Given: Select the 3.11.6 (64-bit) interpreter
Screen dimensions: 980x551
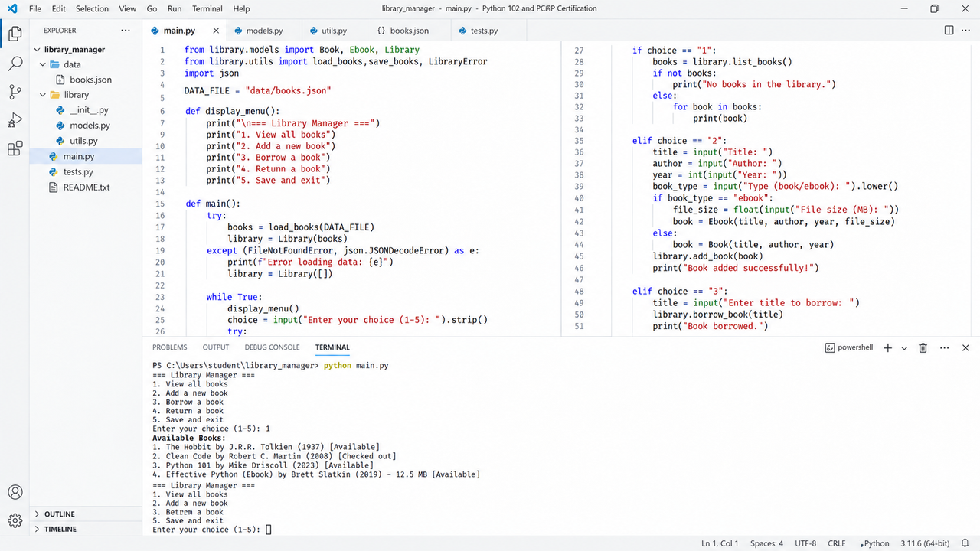Looking at the screenshot, I should [925, 543].
